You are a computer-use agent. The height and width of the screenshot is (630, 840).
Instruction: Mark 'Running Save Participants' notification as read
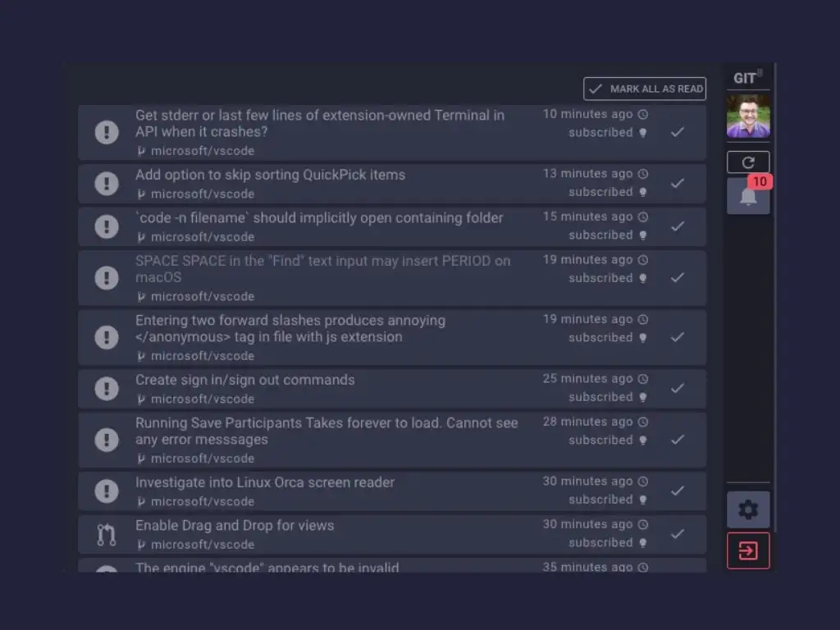click(x=677, y=440)
